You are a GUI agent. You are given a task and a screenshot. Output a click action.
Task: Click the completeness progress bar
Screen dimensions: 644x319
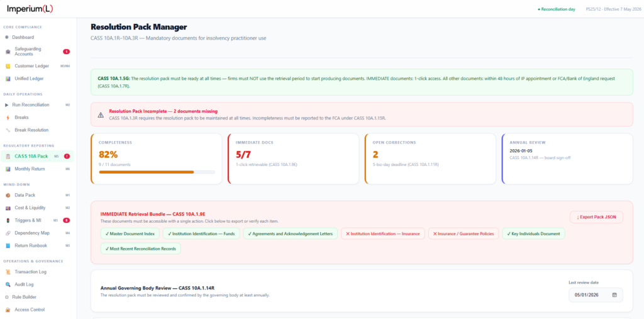(x=157, y=172)
